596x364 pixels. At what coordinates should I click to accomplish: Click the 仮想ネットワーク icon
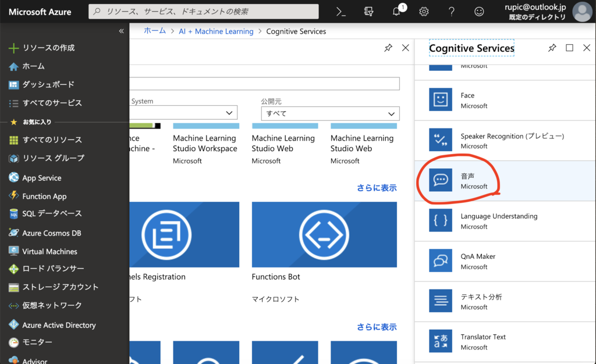pos(14,305)
